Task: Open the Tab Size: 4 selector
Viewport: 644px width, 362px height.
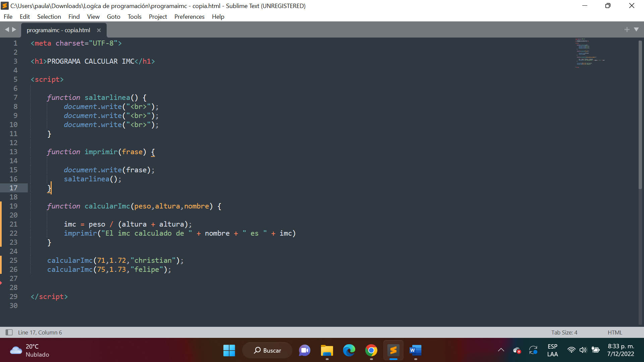Action: point(564,333)
